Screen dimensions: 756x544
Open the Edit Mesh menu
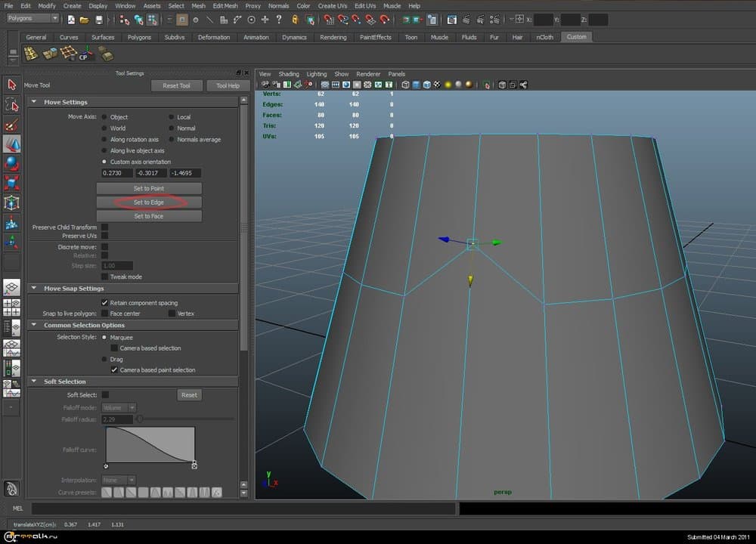[x=225, y=6]
